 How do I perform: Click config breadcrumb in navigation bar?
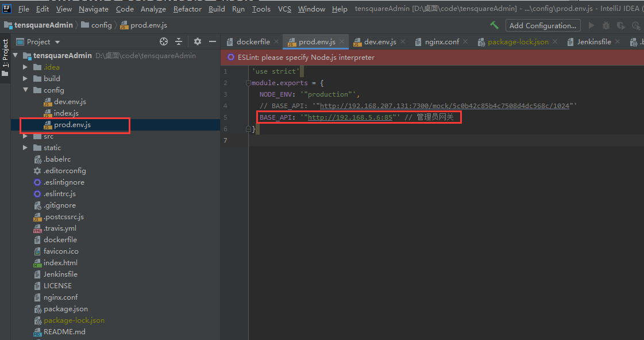[97, 25]
